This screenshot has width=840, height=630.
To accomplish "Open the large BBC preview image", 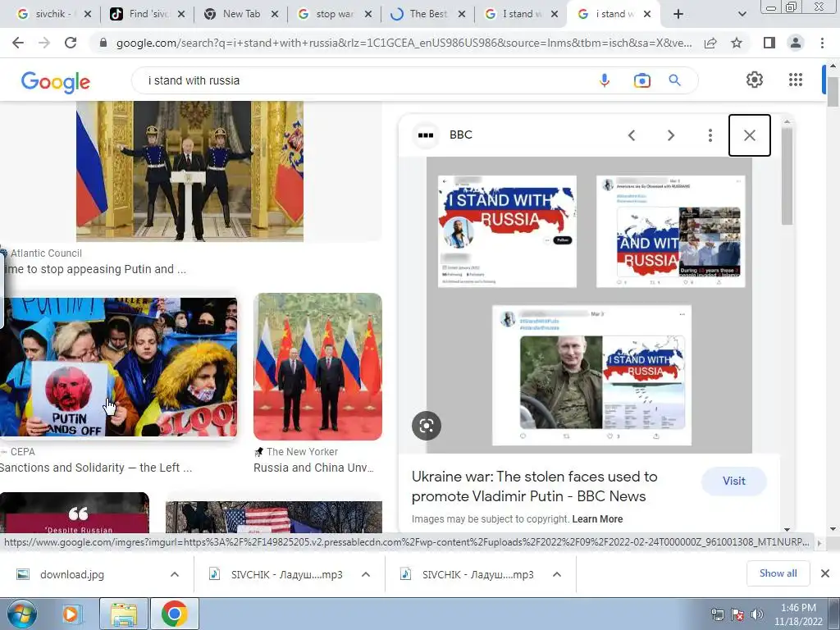I will point(589,305).
